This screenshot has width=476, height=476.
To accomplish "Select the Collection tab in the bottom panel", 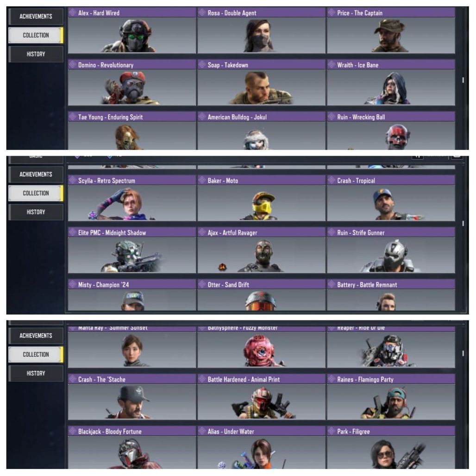I will pos(36,354).
